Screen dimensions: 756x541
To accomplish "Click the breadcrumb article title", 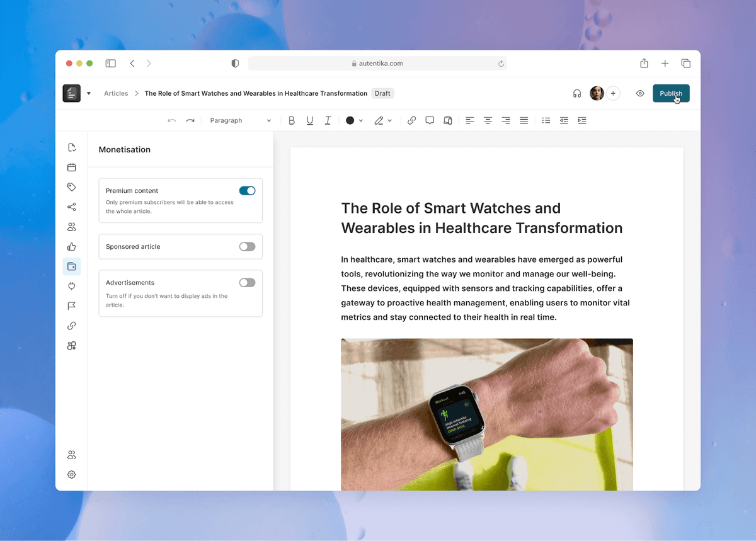I will pos(256,93).
